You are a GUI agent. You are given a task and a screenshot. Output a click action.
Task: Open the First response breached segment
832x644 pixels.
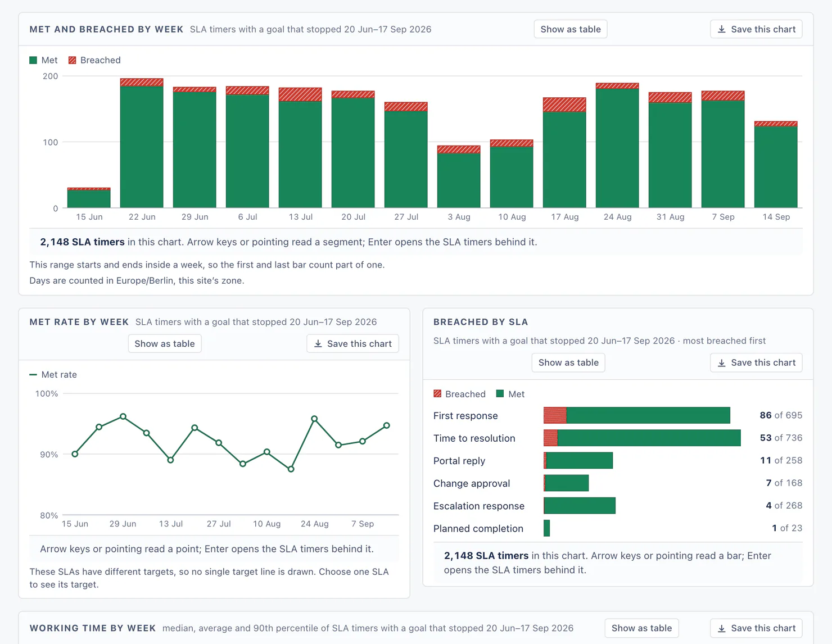click(x=555, y=415)
